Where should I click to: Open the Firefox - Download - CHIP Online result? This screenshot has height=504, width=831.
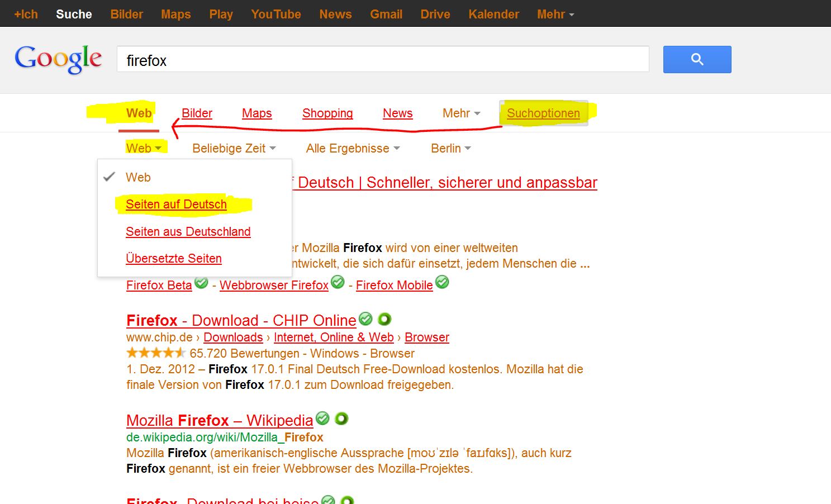[x=241, y=321]
